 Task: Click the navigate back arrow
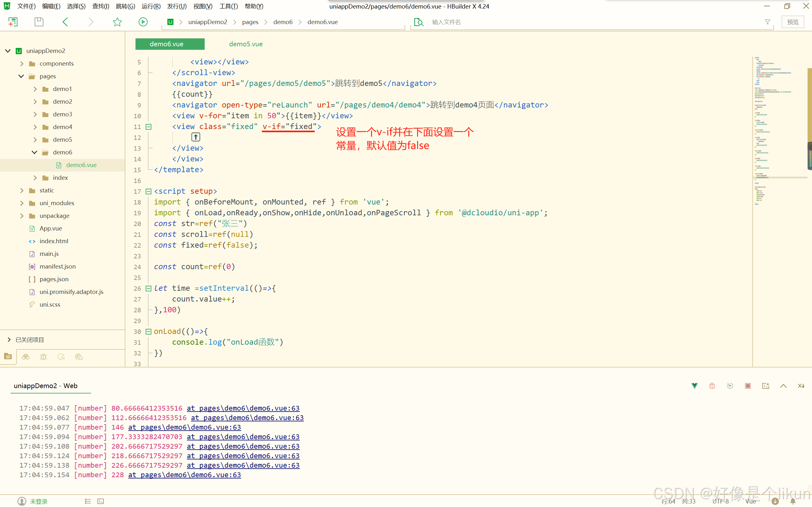65,22
